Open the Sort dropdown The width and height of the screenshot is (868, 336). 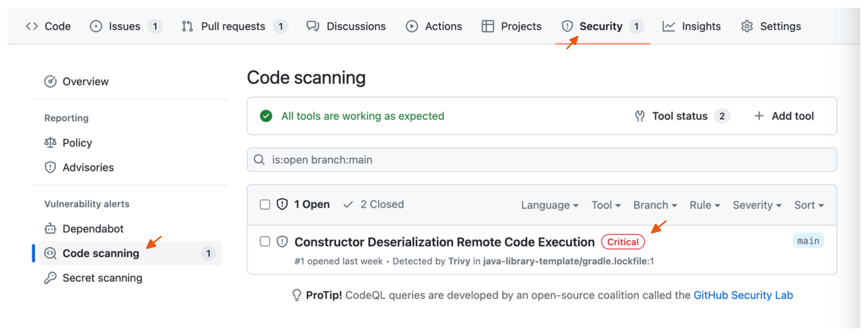808,205
